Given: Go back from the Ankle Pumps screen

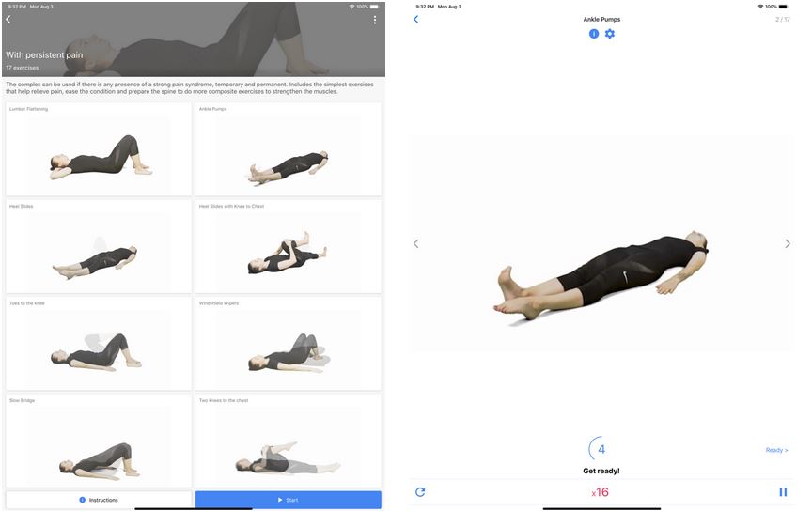Looking at the screenshot, I should click(x=415, y=19).
